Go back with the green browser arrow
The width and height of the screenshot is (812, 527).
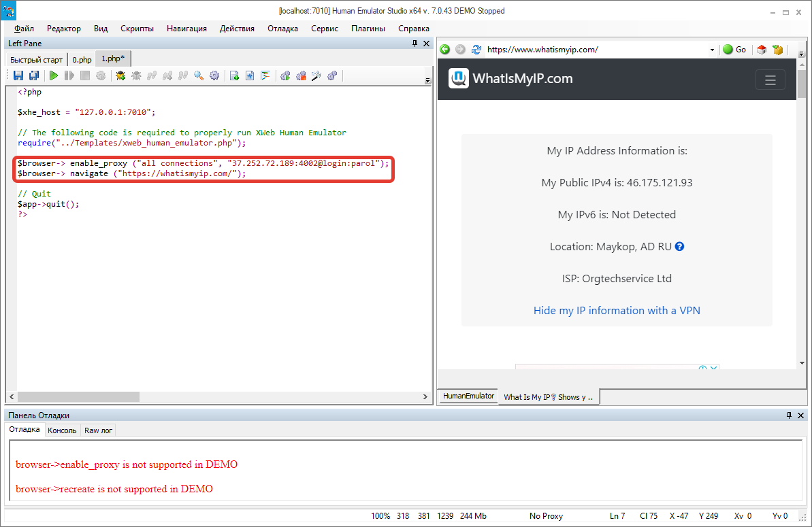pyautogui.click(x=445, y=49)
